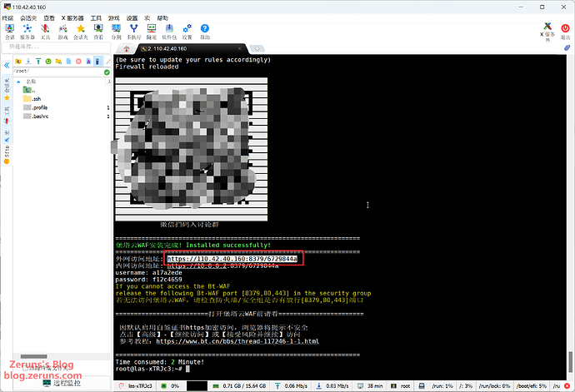Open the https://110.42.40.160:8379 external link
This screenshot has height=392, width=575.
pos(232,259)
